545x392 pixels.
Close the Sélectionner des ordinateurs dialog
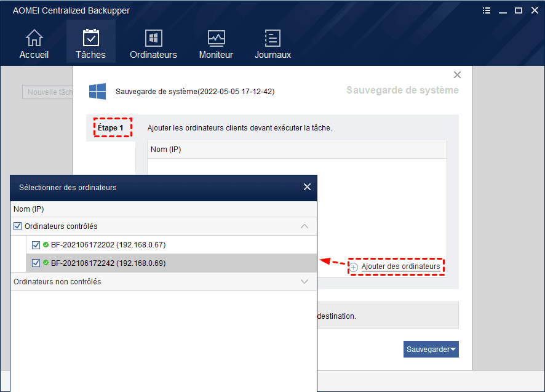pyautogui.click(x=307, y=187)
